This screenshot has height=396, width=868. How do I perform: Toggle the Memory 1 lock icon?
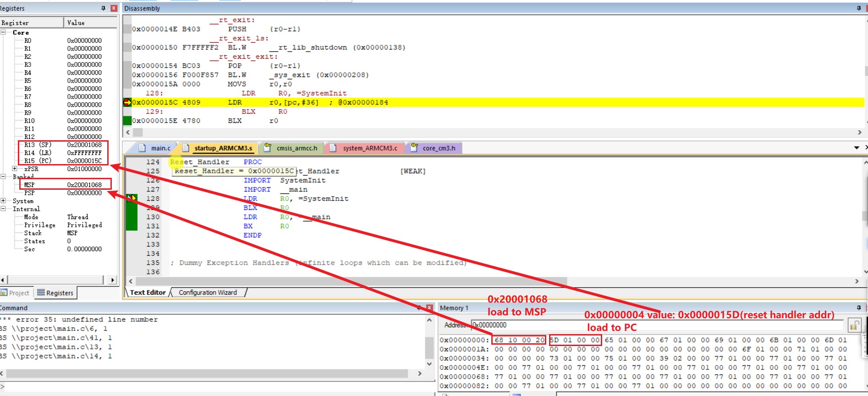pos(854,325)
